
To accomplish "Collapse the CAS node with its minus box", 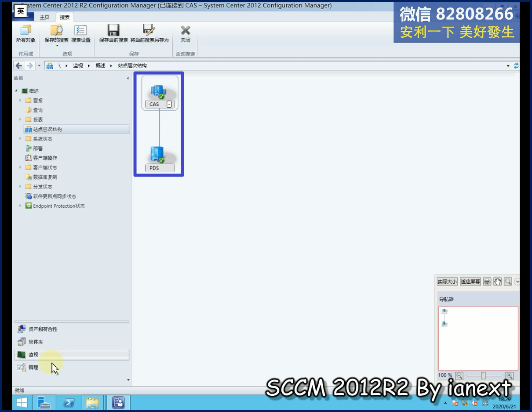I will [169, 104].
